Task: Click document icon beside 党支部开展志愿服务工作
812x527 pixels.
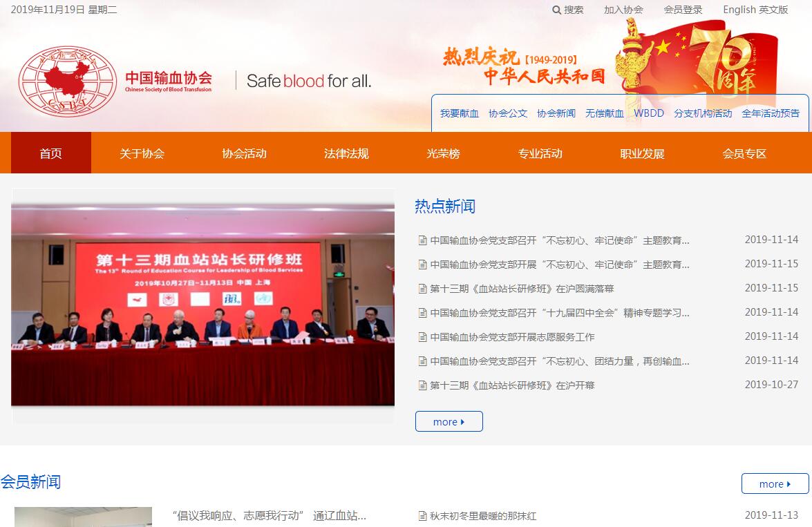Action: (422, 337)
